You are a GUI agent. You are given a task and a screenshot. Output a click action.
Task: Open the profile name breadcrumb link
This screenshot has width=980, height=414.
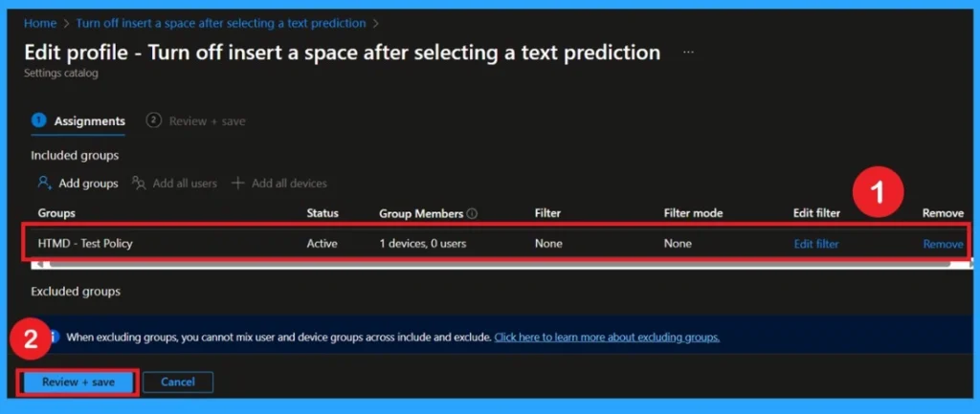[x=221, y=22]
